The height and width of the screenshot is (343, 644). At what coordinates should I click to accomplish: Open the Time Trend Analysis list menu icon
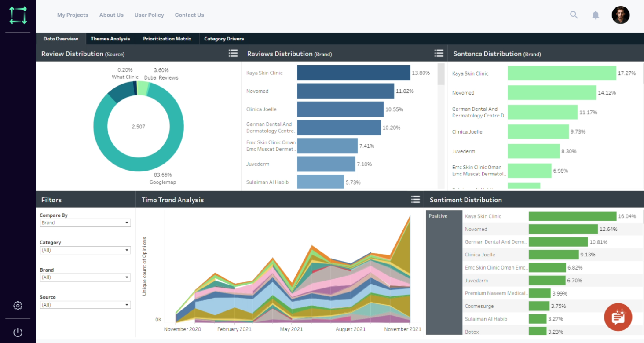[x=415, y=199]
